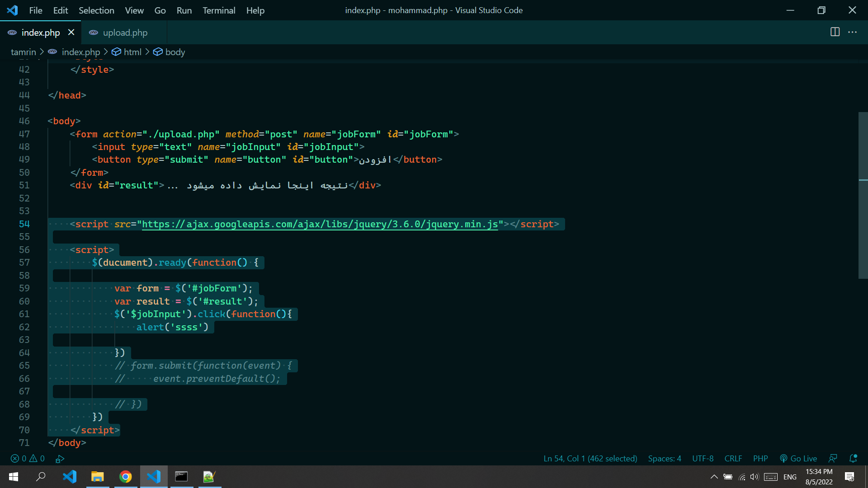Click the errors and warnings status indicator
The image size is (868, 488).
28,459
